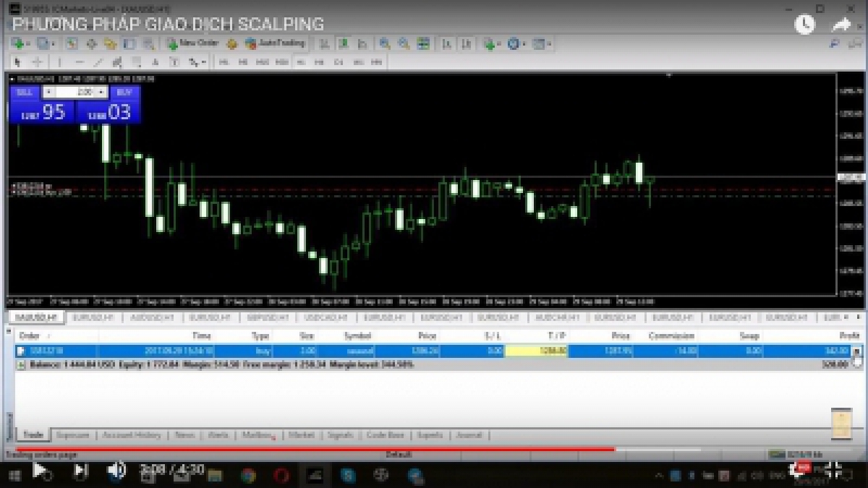Open the Templates dropdown arrow

[x=549, y=44]
